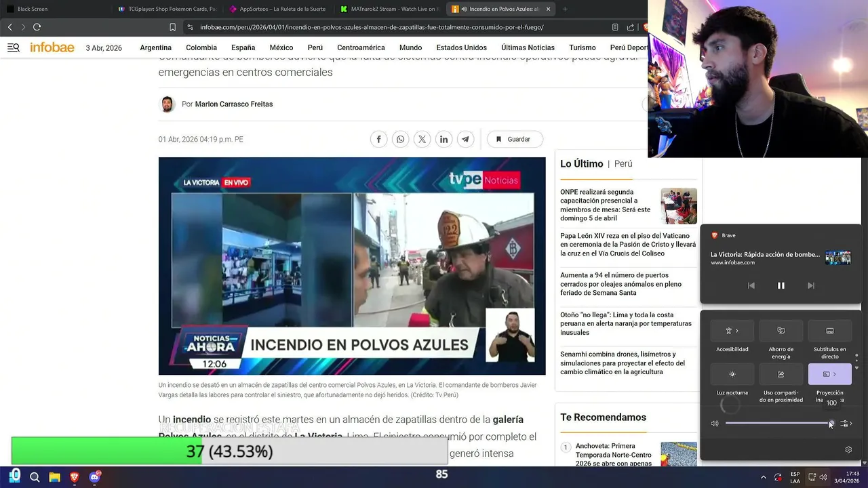Click the media thumbnail in Brave panel
Image resolution: width=868 pixels, height=488 pixels.
click(x=838, y=258)
